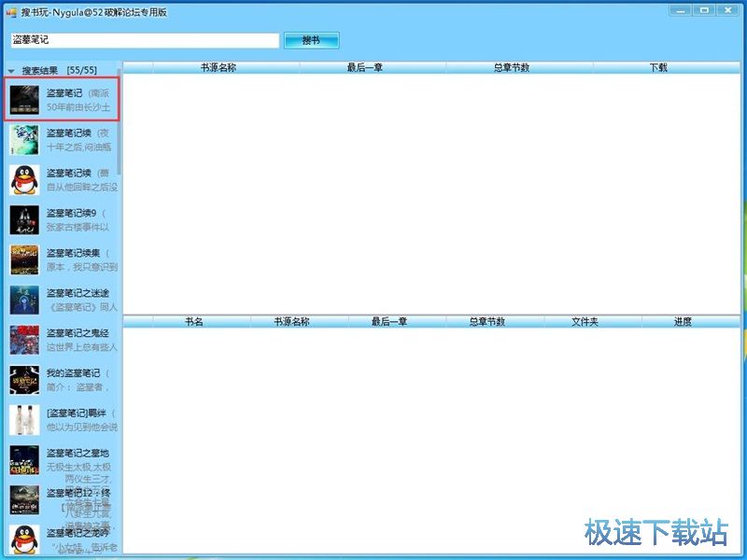This screenshot has width=747, height=560.
Task: Open the 盗墓笔记12 cover image
Action: [24, 500]
